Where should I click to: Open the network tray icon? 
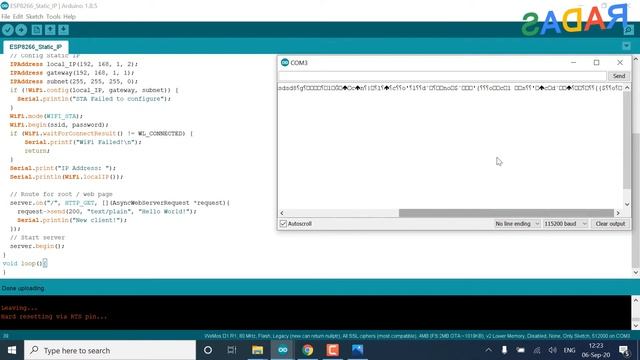pos(537,350)
